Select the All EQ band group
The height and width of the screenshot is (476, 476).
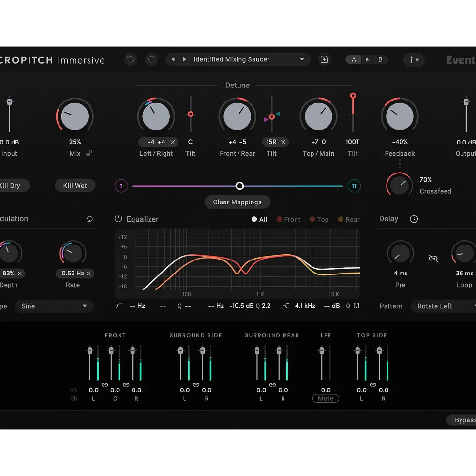[x=259, y=219]
